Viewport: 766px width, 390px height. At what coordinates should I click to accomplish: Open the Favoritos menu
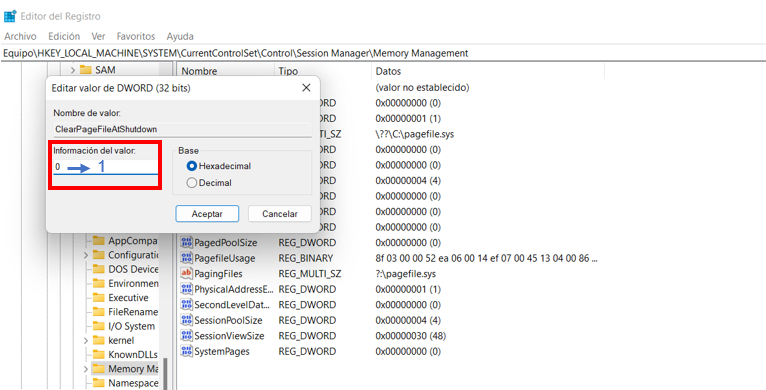click(x=136, y=36)
